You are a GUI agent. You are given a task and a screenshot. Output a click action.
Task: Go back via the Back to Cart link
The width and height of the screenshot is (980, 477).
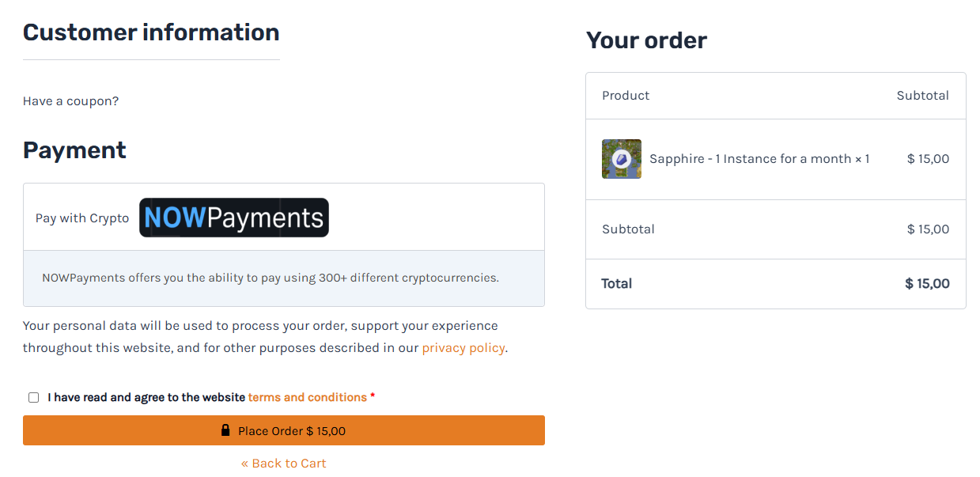pos(284,464)
